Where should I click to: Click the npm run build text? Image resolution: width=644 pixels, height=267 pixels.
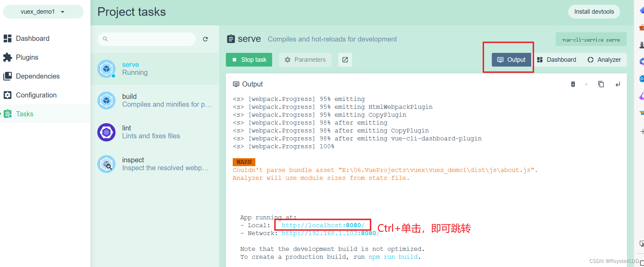tap(393, 257)
